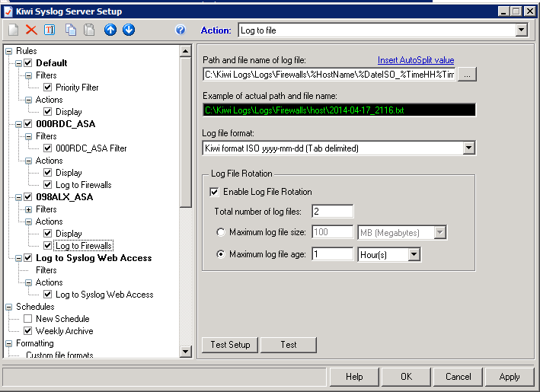Select Log to Firewalls under 098ALX_ASA
Screen dimensions: 540x392
(84, 246)
